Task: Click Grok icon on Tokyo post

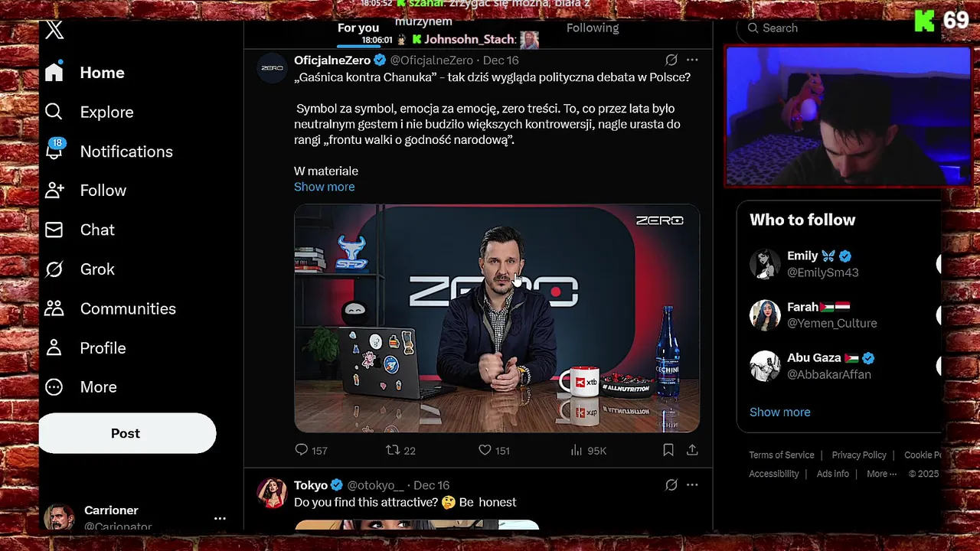Action: (671, 484)
